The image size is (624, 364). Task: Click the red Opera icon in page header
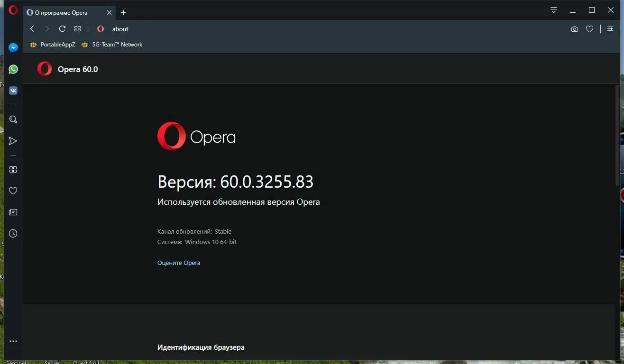[45, 69]
